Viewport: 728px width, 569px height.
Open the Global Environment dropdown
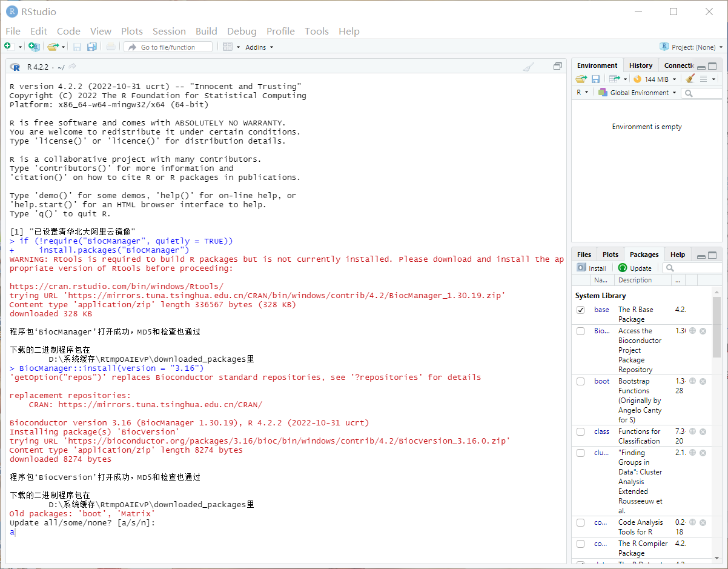point(637,93)
